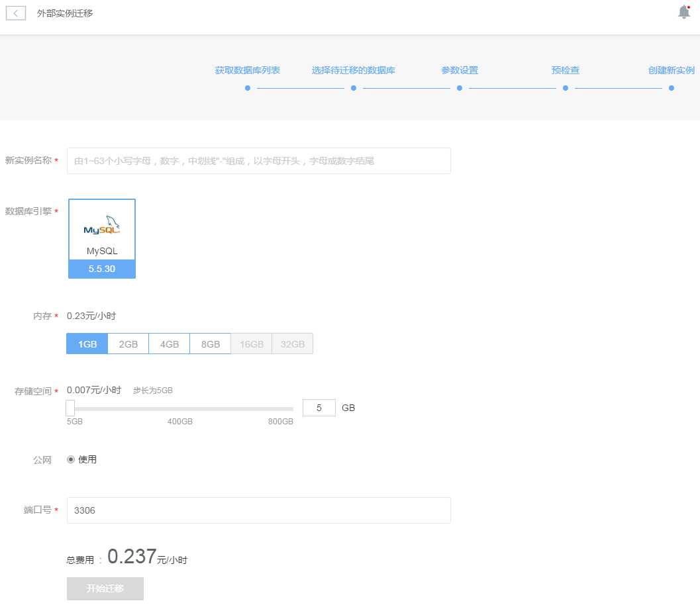Click the new instance name input field
This screenshot has height=605, width=700.
258,160
